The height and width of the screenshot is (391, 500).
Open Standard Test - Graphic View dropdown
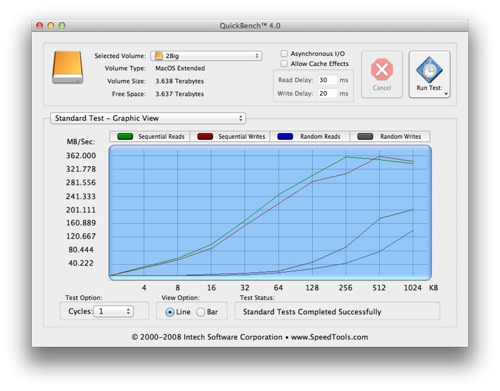coord(148,118)
